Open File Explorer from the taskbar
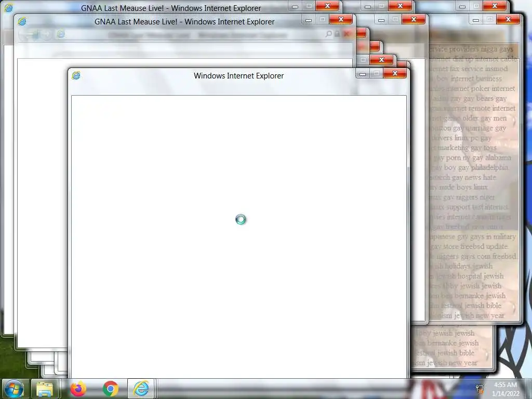Viewport: 532px width, 399px height. [45, 389]
